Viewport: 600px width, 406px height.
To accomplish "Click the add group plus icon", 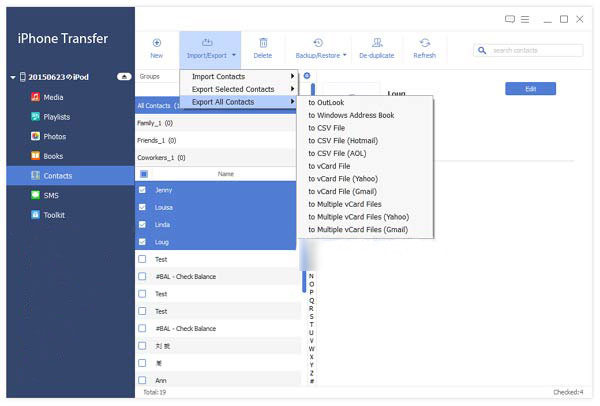I will 307,76.
